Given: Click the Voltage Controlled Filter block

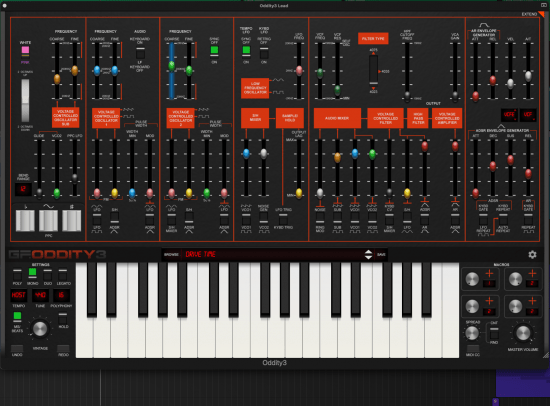Looking at the screenshot, I should (x=385, y=118).
